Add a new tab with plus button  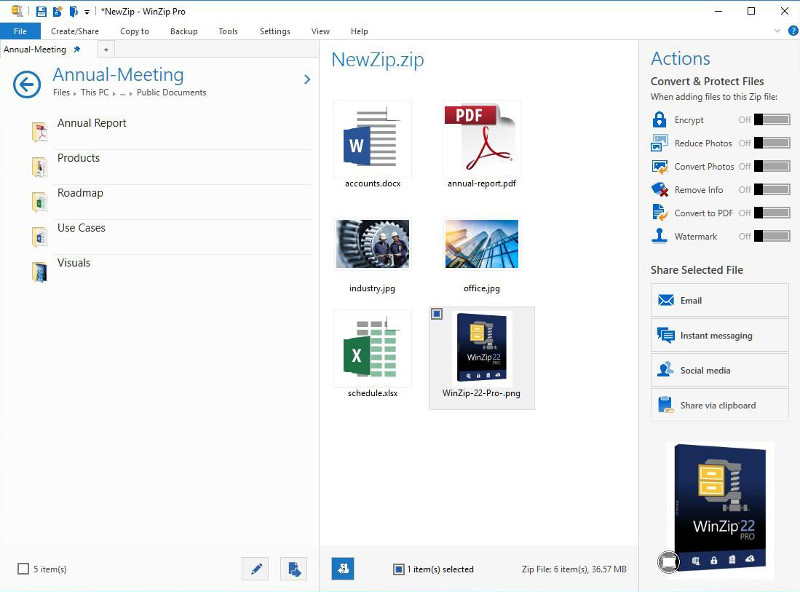[x=106, y=50]
